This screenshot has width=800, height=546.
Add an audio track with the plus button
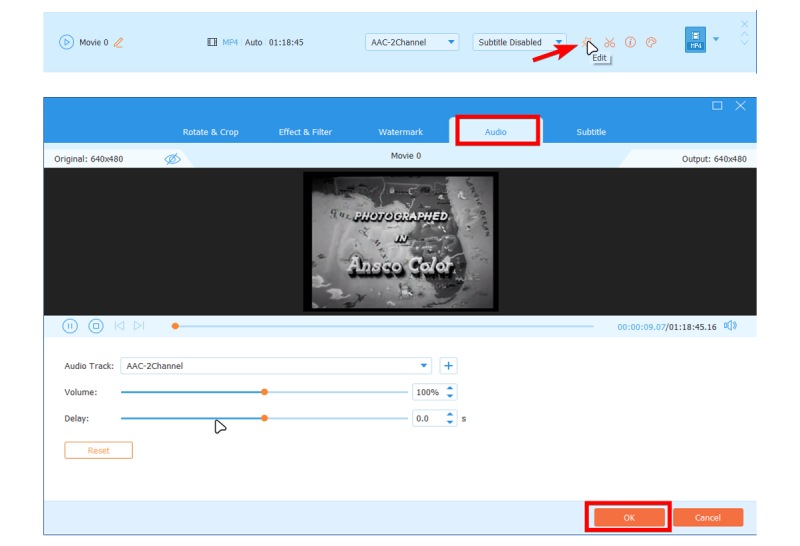448,365
